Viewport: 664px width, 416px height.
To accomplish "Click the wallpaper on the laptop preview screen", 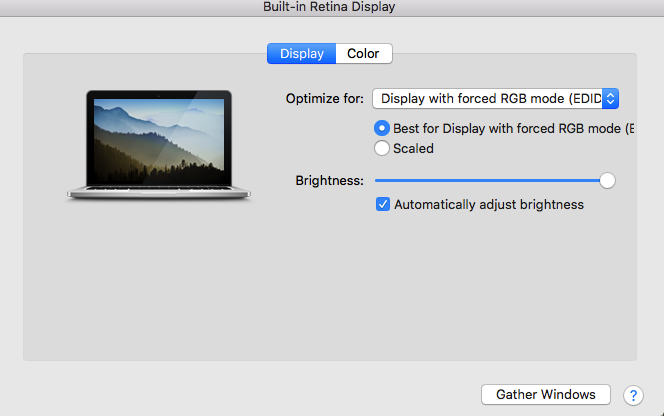I will [159, 141].
